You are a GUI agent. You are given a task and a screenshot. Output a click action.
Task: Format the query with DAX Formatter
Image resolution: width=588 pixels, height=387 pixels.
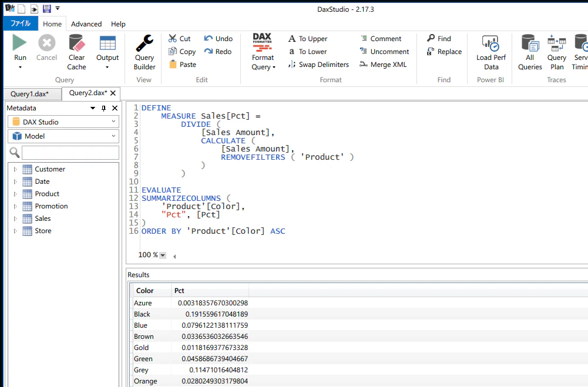point(263,52)
